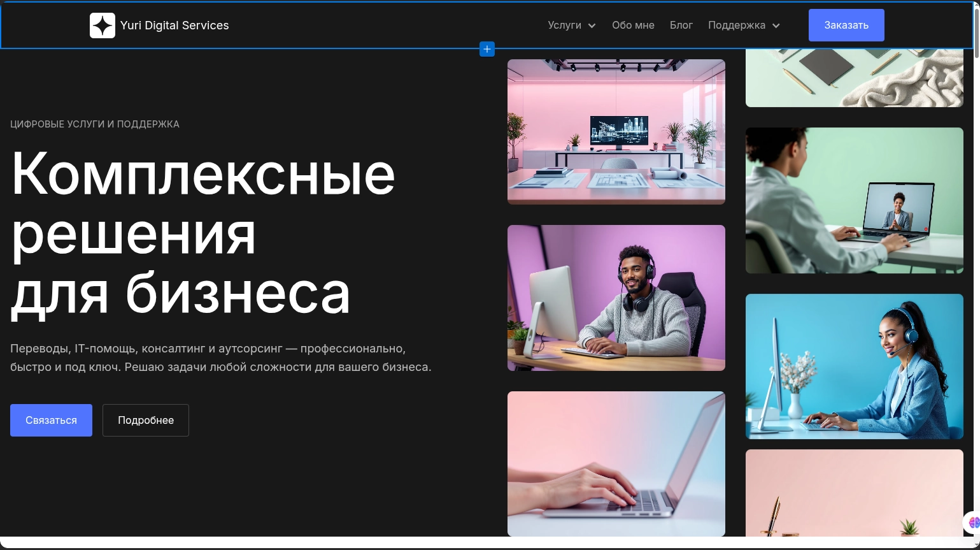The width and height of the screenshot is (980, 550).
Task: Select the ЦИФРОВЫЕ УСЛУГИ И ПОДДЕРЖКА tagline
Action: tap(95, 124)
